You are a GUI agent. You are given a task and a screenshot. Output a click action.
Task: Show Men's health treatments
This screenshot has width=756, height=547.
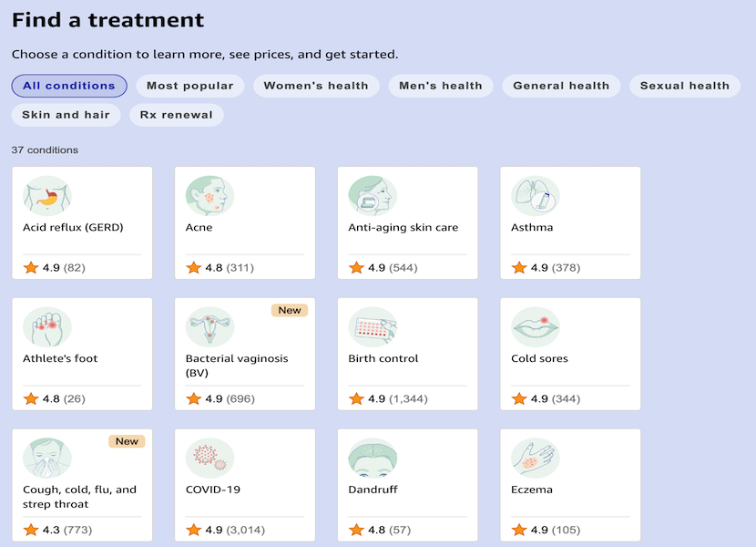[x=441, y=86]
